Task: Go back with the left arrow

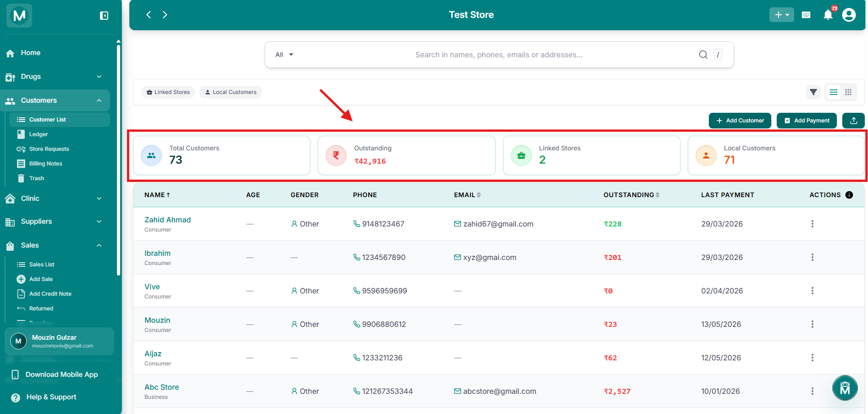Action: (x=149, y=15)
